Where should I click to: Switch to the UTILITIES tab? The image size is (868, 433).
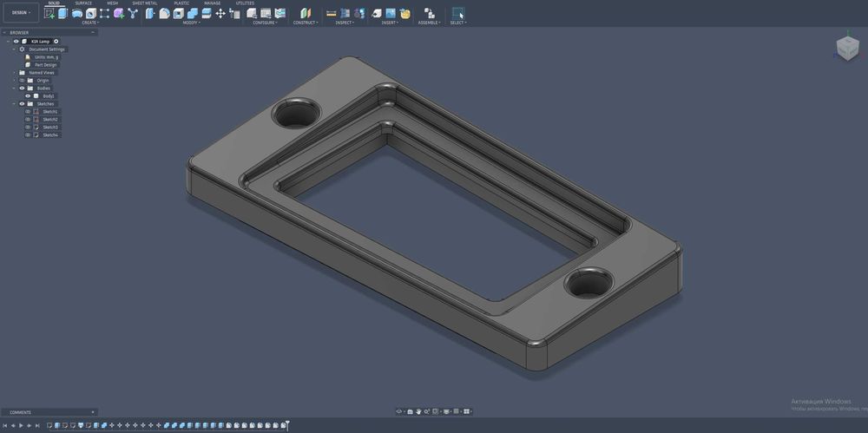246,3
